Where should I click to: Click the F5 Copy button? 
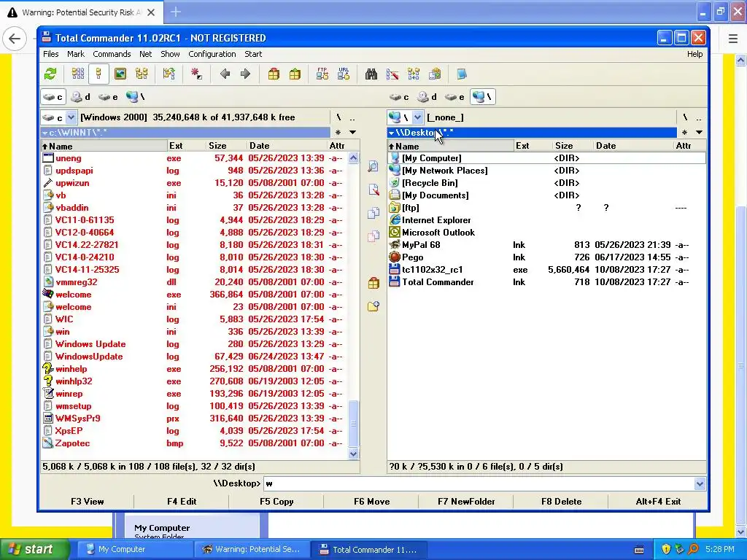click(x=276, y=502)
